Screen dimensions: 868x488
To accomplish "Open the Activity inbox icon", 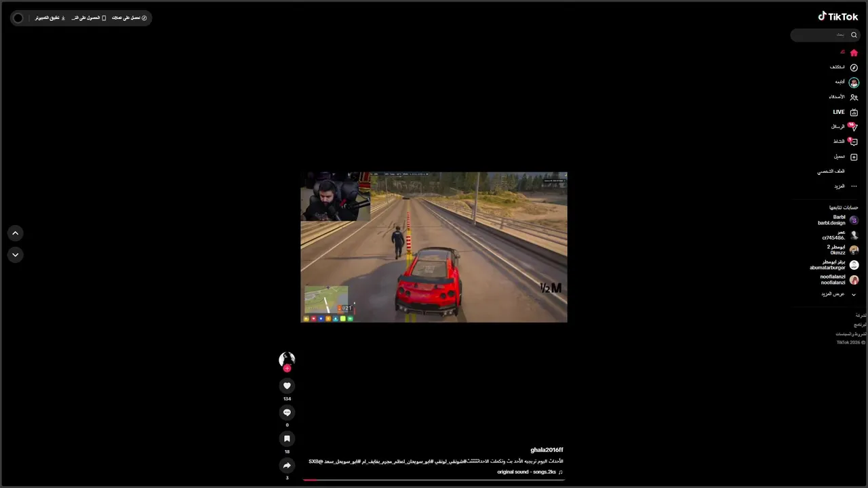I will (x=853, y=142).
